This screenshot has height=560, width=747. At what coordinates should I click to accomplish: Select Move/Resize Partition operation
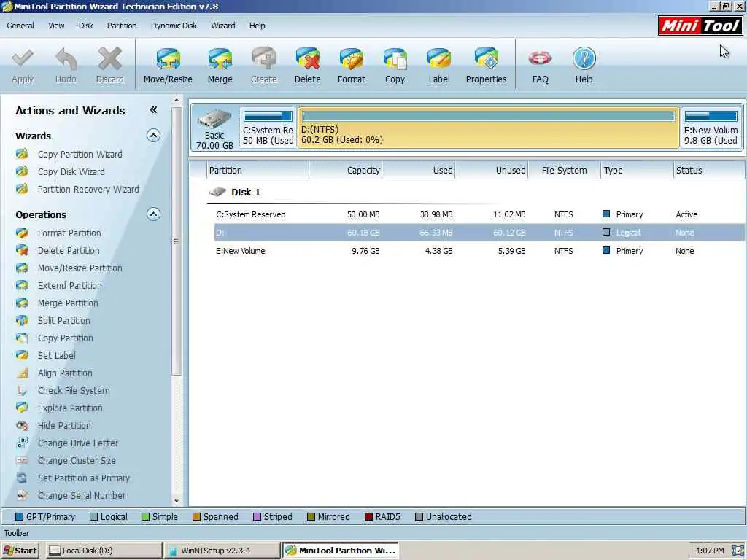coord(80,268)
